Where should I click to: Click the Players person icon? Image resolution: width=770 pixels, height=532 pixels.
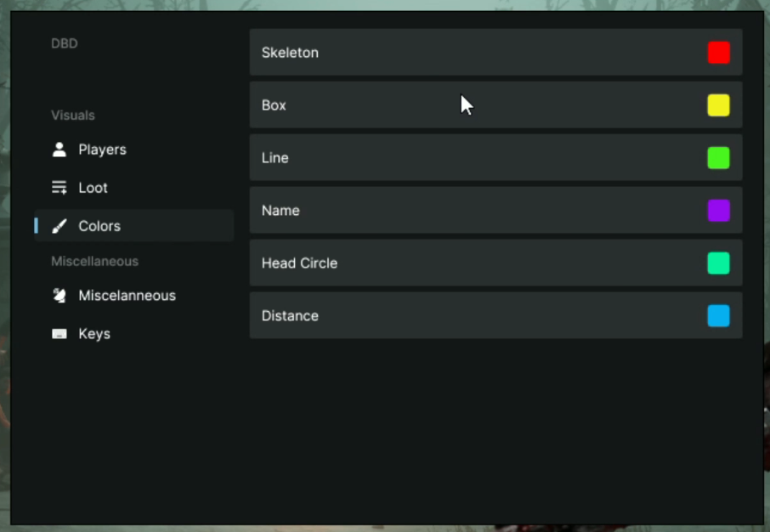[x=59, y=150]
